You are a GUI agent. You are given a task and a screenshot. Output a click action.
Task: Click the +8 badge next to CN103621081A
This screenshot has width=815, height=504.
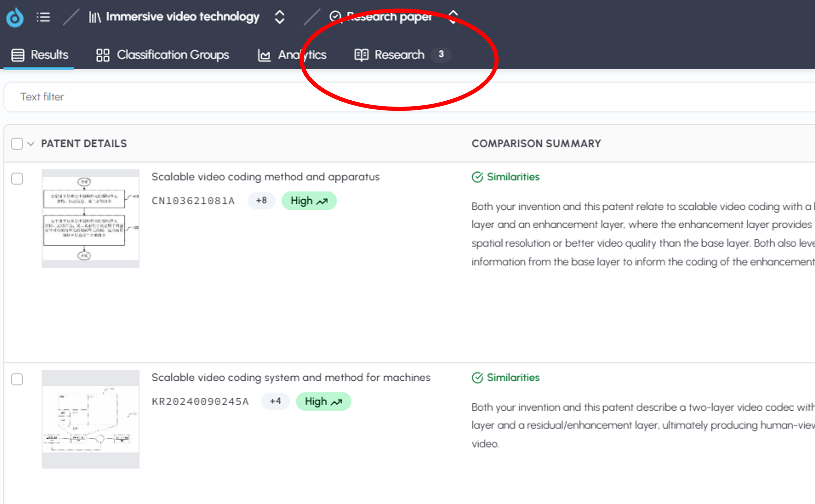261,200
